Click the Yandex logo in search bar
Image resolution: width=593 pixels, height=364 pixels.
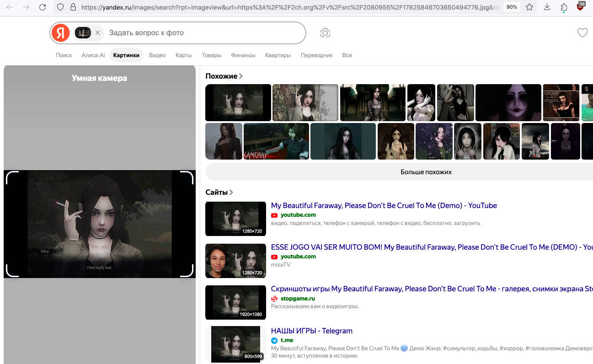[60, 33]
